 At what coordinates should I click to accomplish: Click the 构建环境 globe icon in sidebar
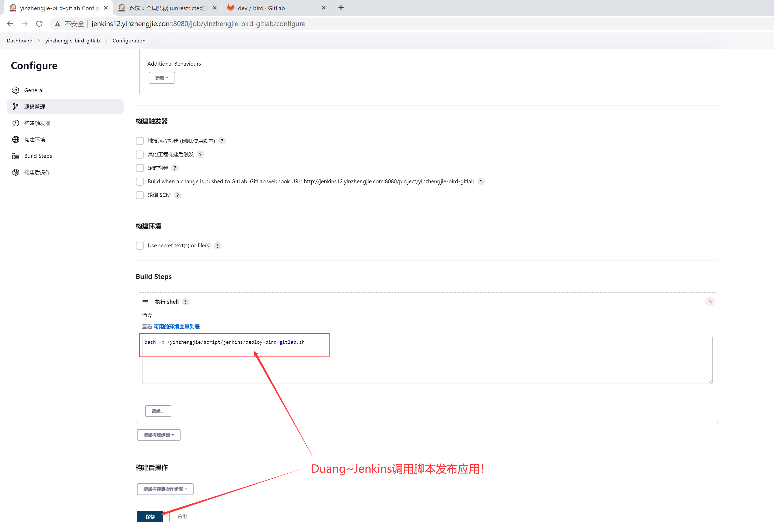16,139
